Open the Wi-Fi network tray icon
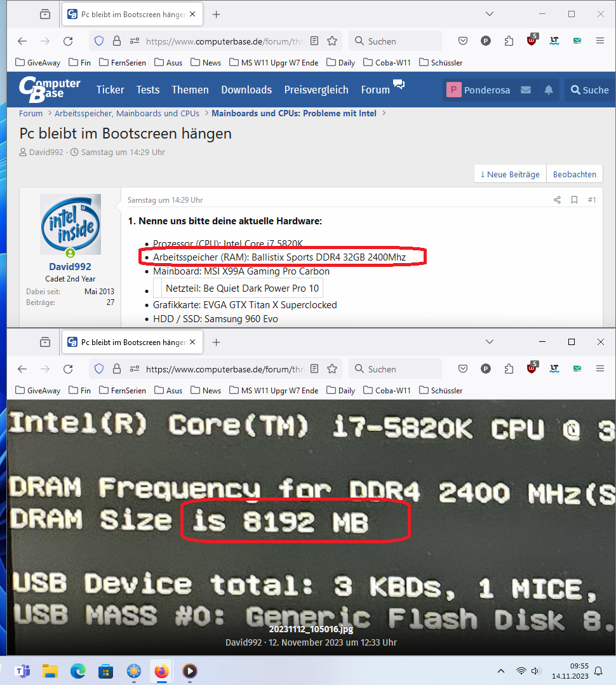Screen dimensions: 616x685 tap(521, 671)
